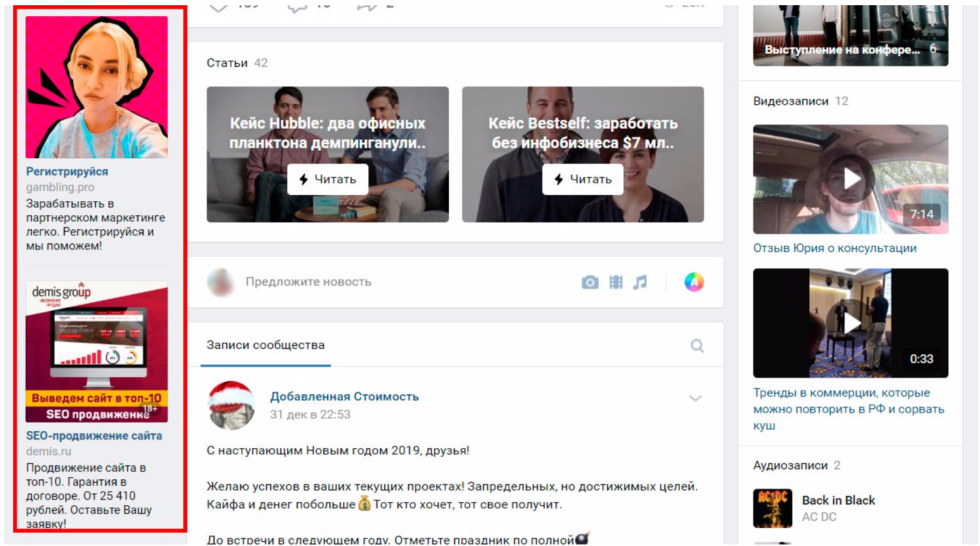Open Добавленная Стоимость author link
980x546 pixels.
[344, 397]
